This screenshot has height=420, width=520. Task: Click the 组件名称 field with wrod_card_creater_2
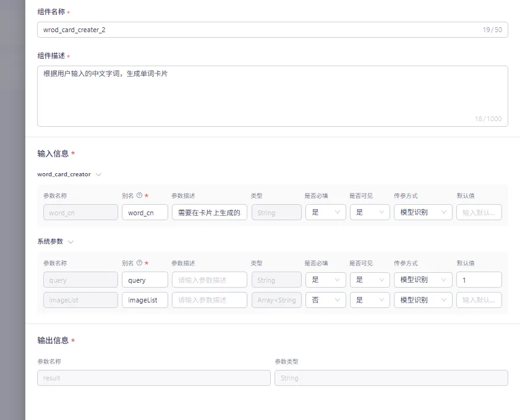click(x=272, y=30)
